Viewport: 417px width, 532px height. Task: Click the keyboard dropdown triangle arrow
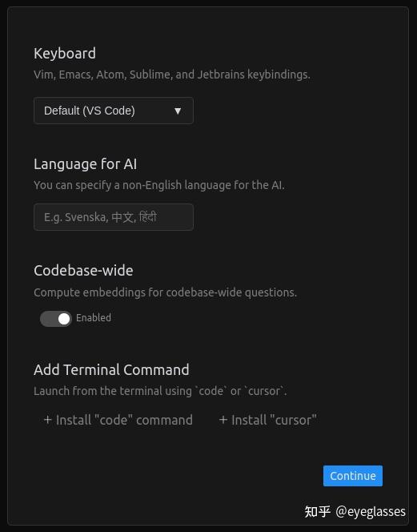tap(178, 111)
